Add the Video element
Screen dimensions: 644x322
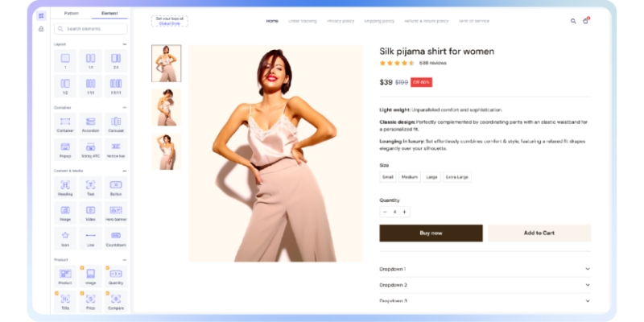pos(90,213)
